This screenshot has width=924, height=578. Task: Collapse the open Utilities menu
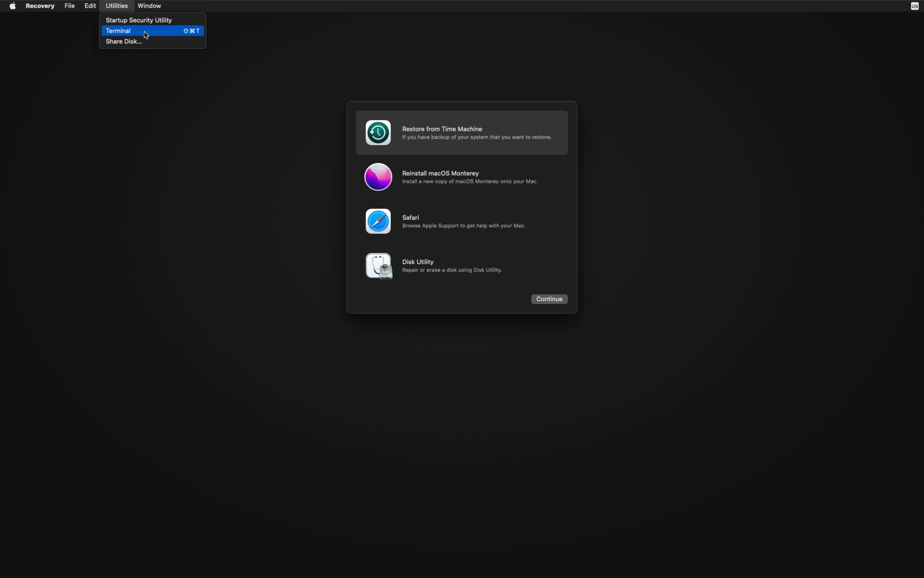(x=117, y=6)
